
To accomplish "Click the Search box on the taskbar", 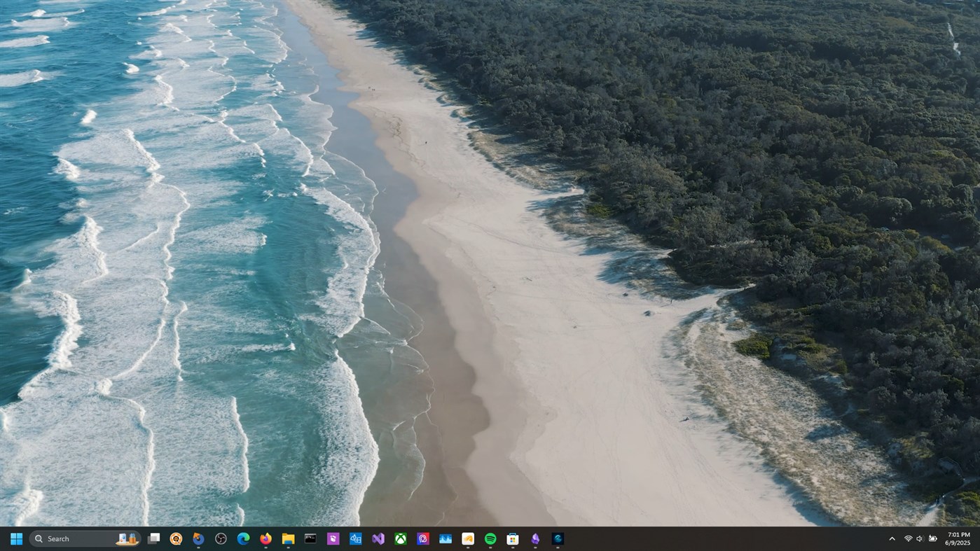I will 77,538.
